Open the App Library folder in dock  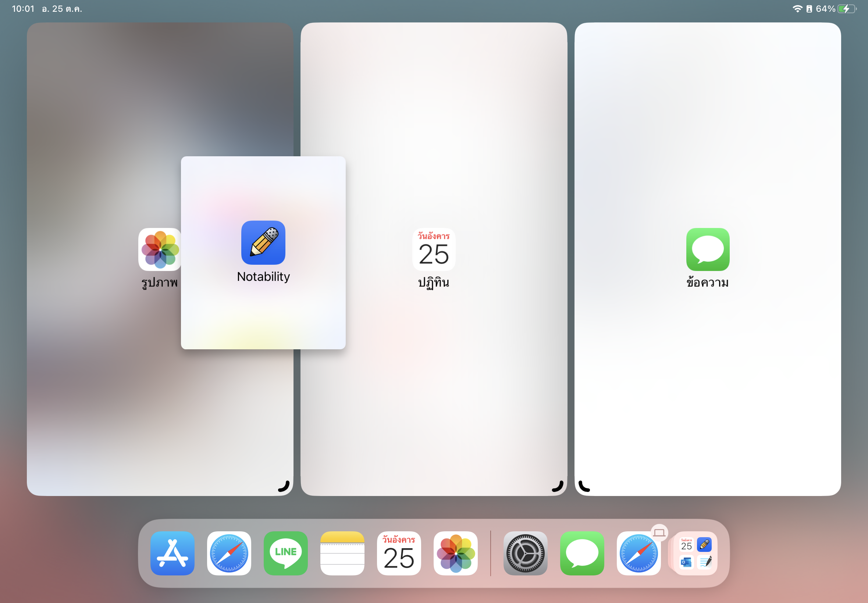click(x=695, y=553)
